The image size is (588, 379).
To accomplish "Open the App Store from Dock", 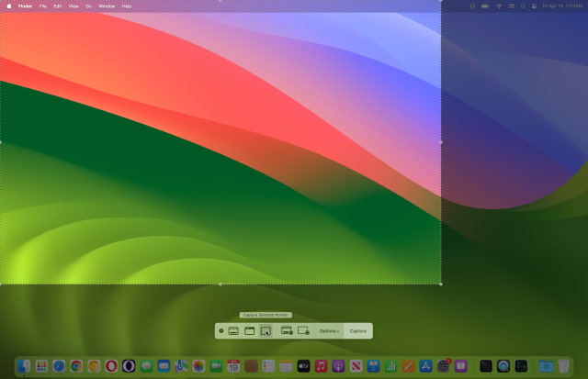I will coord(425,366).
